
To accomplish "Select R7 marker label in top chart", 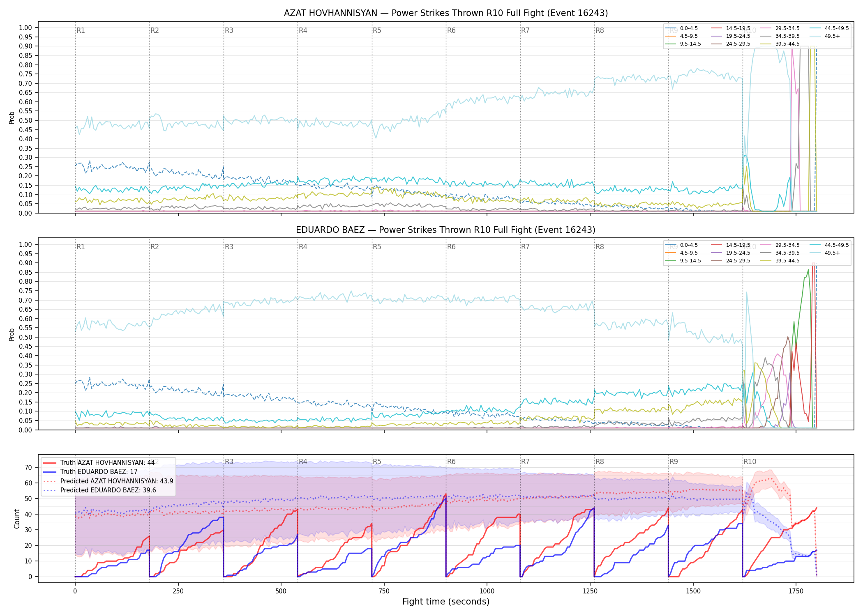I will click(x=525, y=30).
